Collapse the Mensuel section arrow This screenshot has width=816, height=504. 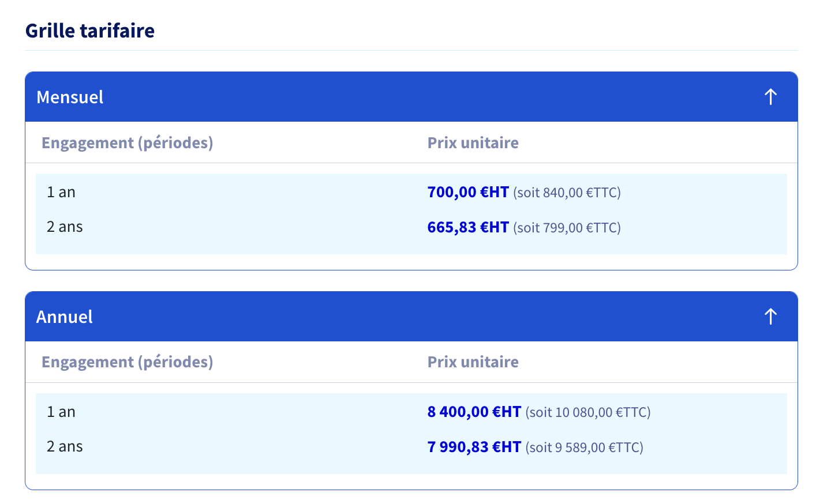pyautogui.click(x=770, y=97)
